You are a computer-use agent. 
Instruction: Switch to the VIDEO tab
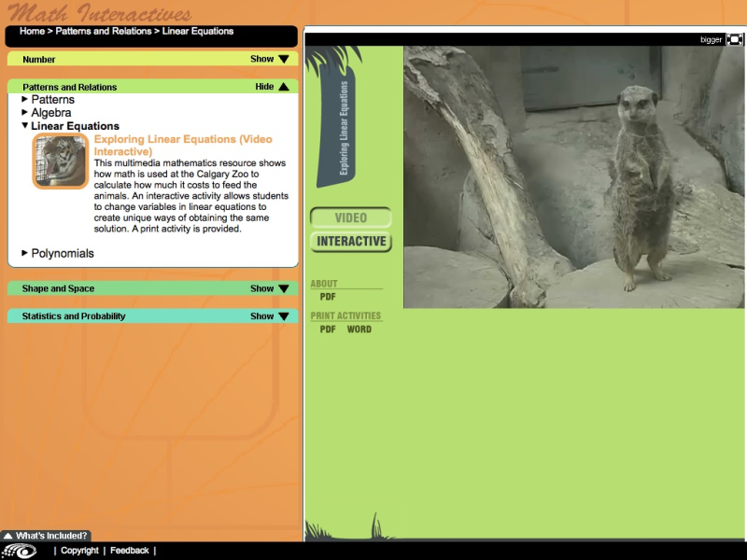coord(350,217)
